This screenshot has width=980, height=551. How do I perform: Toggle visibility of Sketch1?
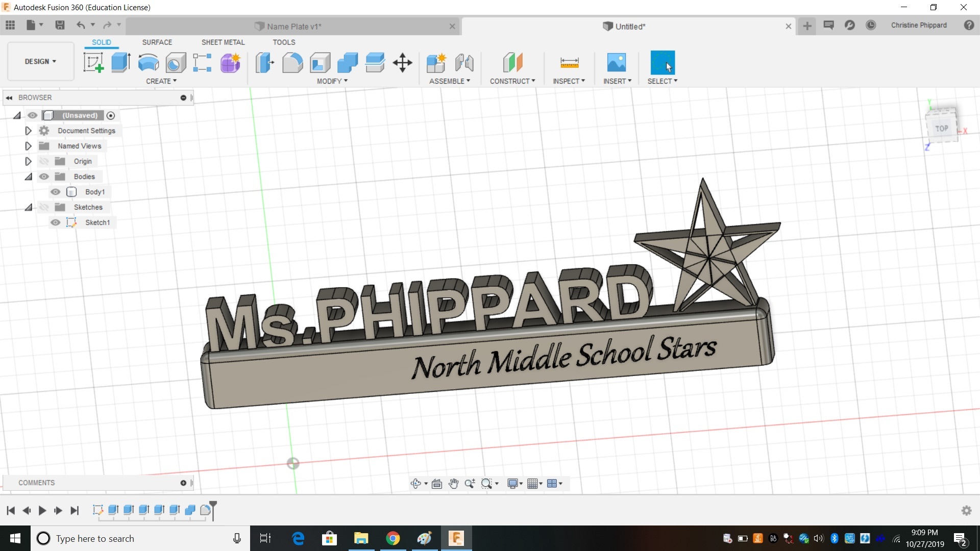(56, 222)
